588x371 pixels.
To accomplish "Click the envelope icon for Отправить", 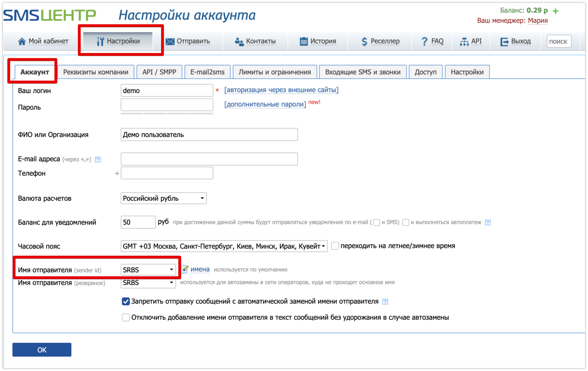I will (170, 42).
